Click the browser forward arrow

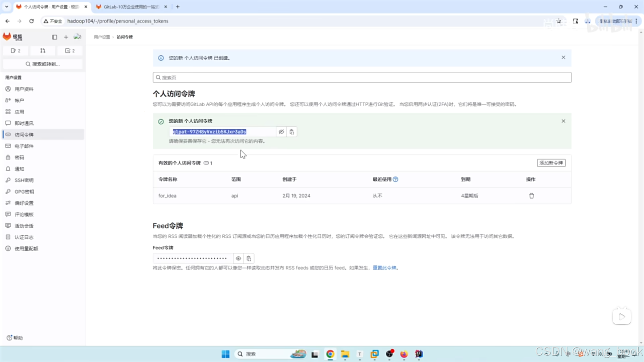pyautogui.click(x=19, y=21)
